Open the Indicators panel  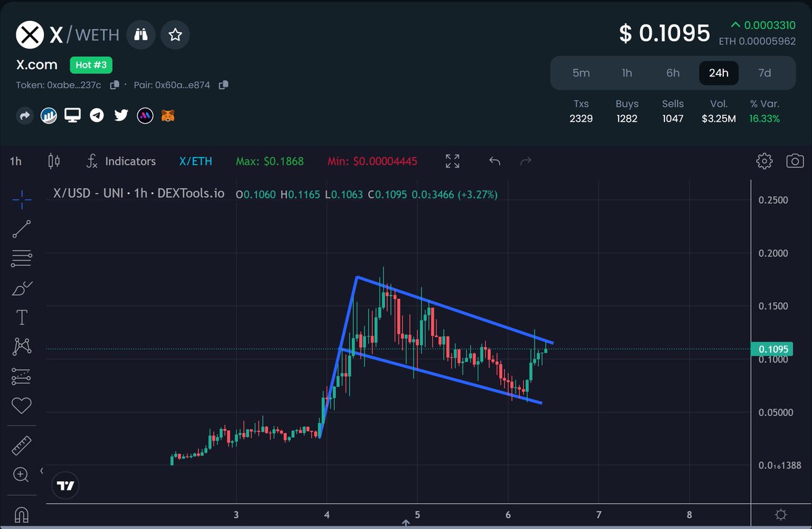coord(130,161)
